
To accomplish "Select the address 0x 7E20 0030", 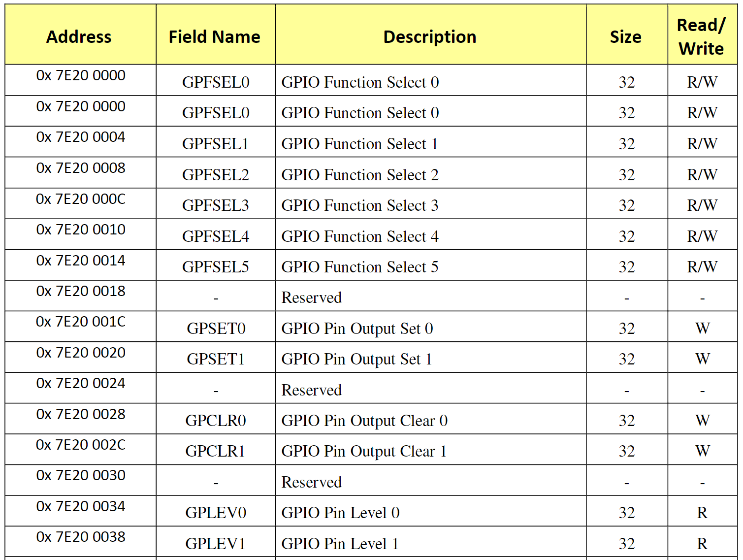I will [81, 475].
